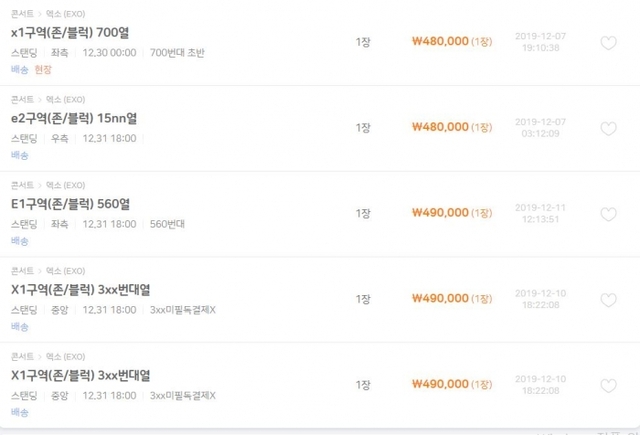Open the e2구역(존/블럭) 15nn열 ticket title
The image size is (640, 435).
click(x=74, y=118)
